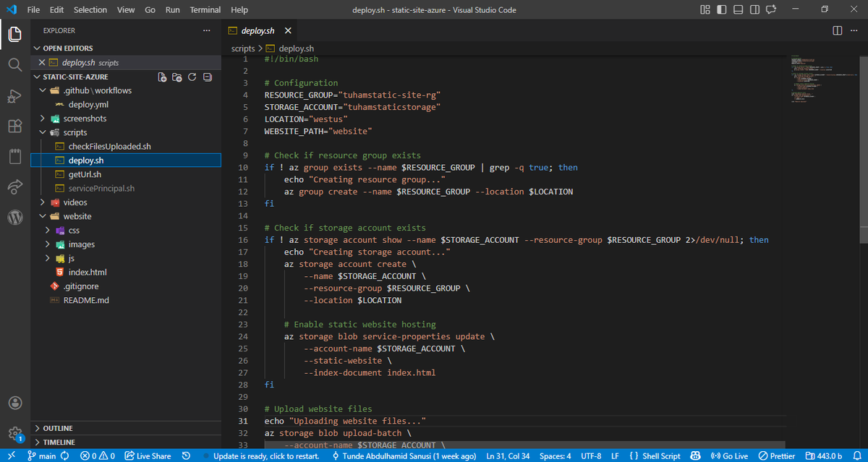Open the Selection menu
868x462 pixels.
tap(90, 9)
